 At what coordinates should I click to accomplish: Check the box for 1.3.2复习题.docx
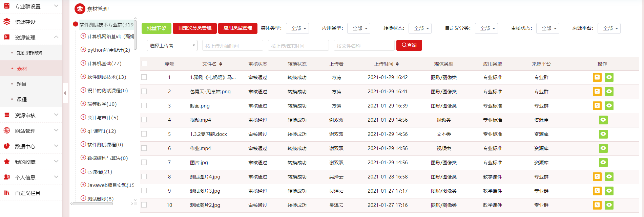click(144, 134)
